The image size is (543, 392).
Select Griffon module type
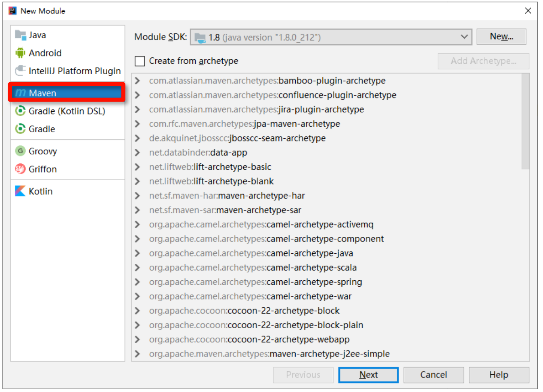coord(68,169)
